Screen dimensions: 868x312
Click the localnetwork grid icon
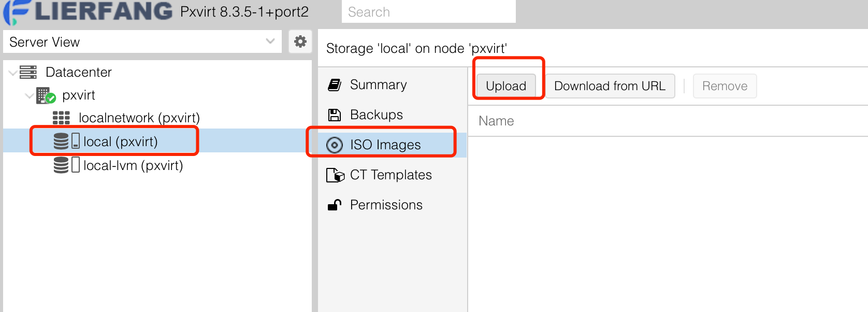[x=61, y=118]
